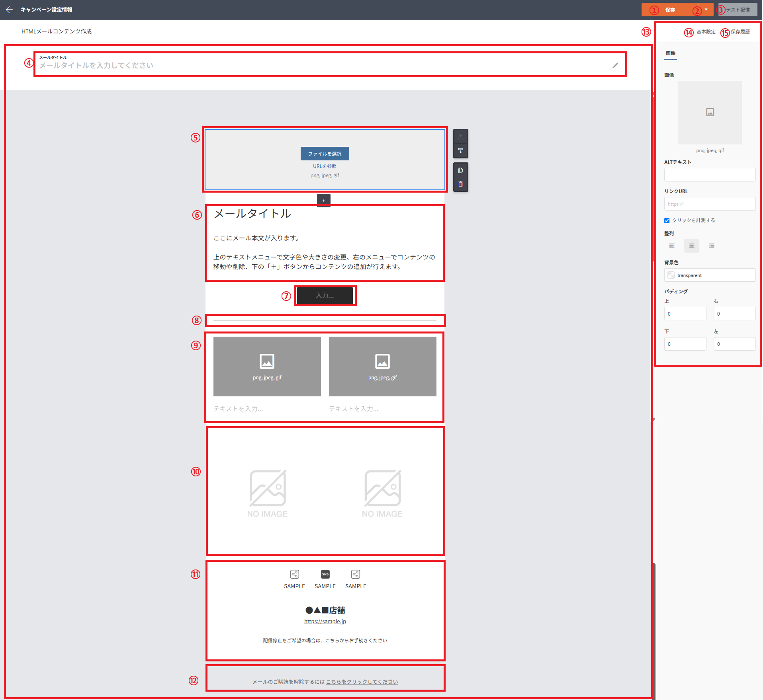Click the pencil edit icon in the title field
Viewport: 763px width, 700px height.
tap(615, 65)
